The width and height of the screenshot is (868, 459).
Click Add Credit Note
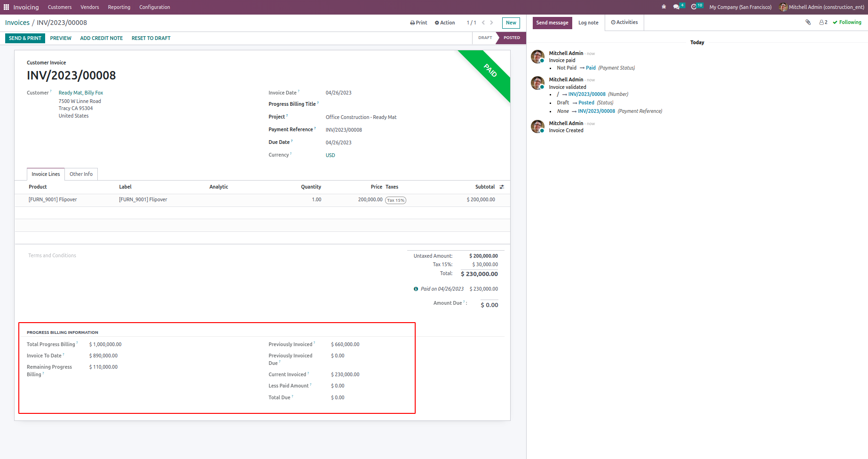coord(102,38)
